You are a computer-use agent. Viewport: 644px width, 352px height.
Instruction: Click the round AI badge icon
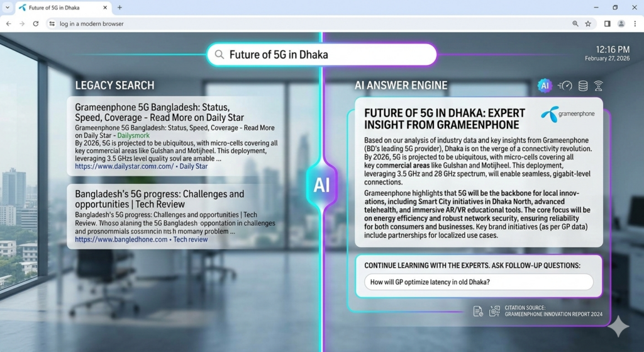545,86
